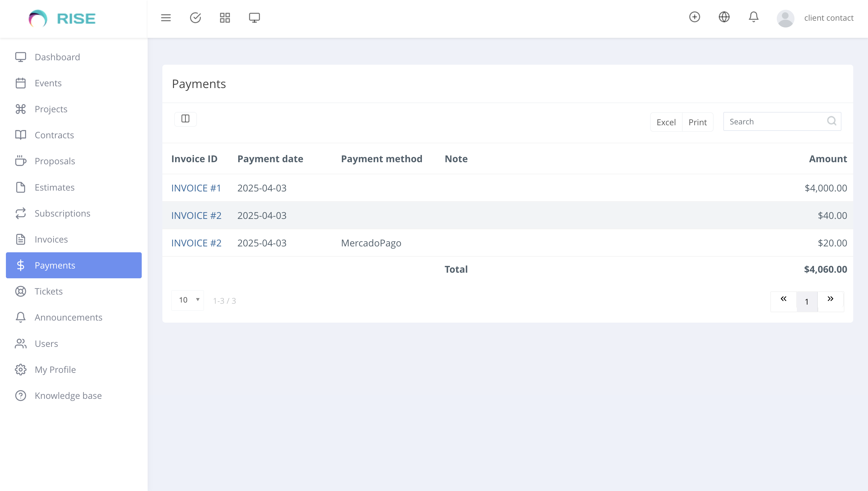Open the Dashboard from the sidebar
Screen dimensions: 868x491
[57, 57]
